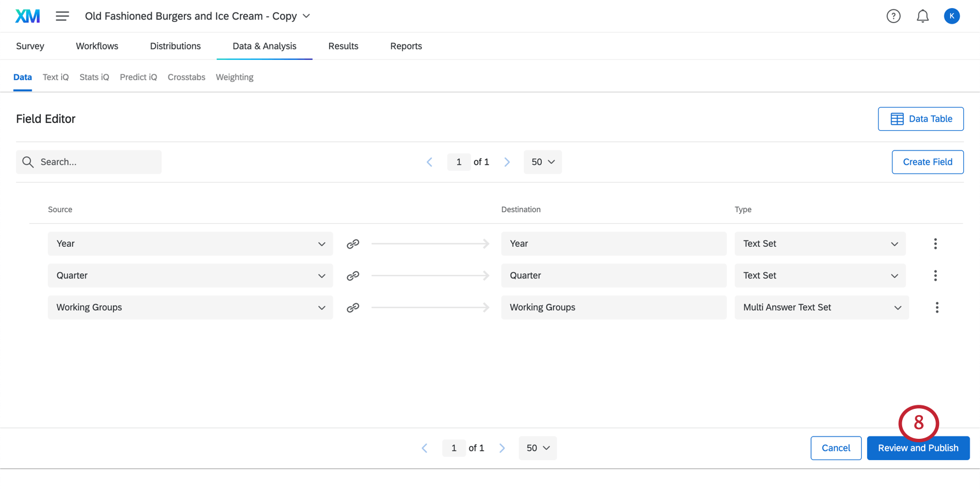Screen dimensions: 980x489
Task: Open the hamburger navigation menu
Action: 62,16
